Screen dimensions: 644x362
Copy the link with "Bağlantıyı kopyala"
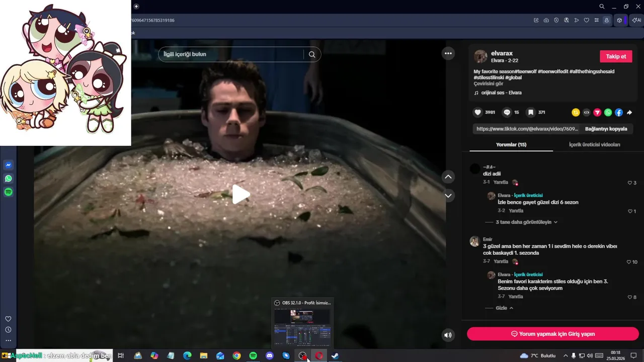coord(606,129)
